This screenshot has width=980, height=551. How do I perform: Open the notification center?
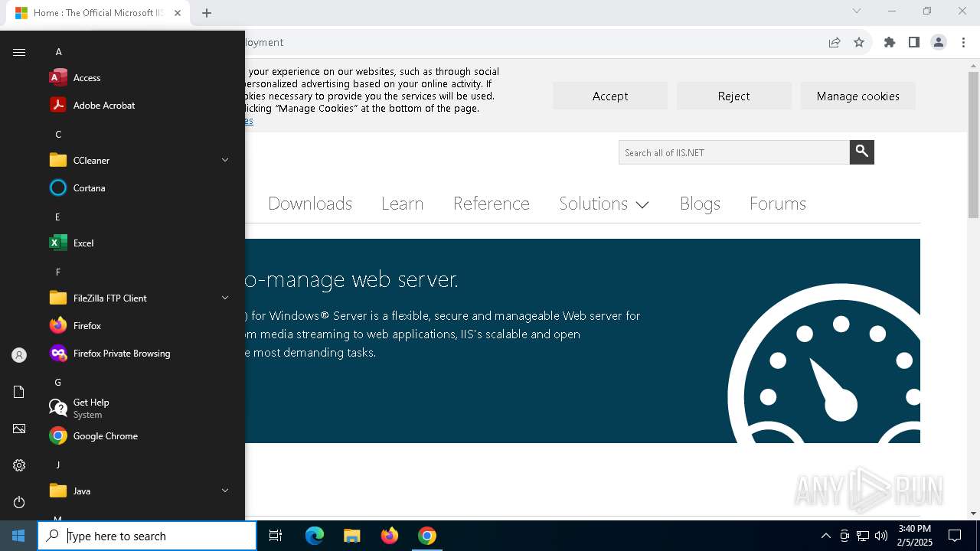coord(955,536)
